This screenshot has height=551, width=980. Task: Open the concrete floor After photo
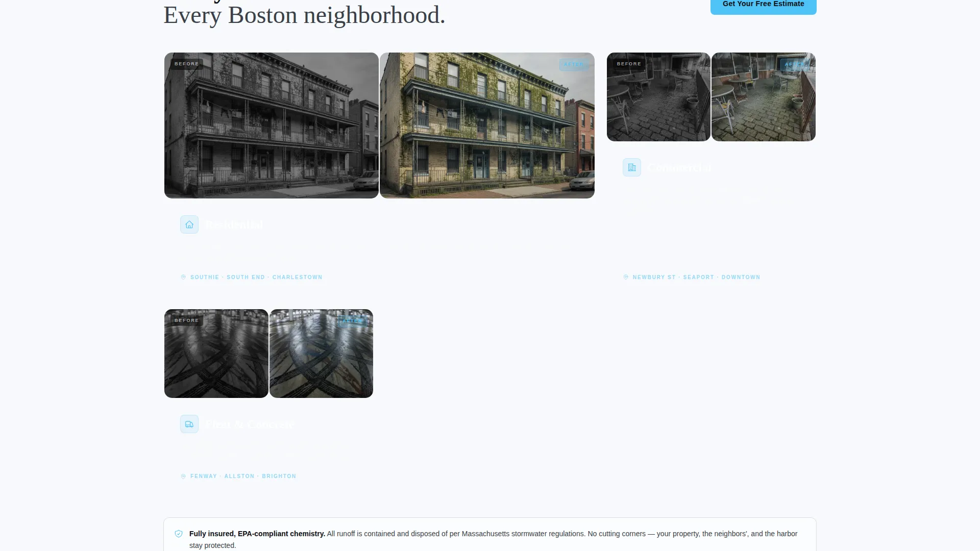pyautogui.click(x=321, y=354)
